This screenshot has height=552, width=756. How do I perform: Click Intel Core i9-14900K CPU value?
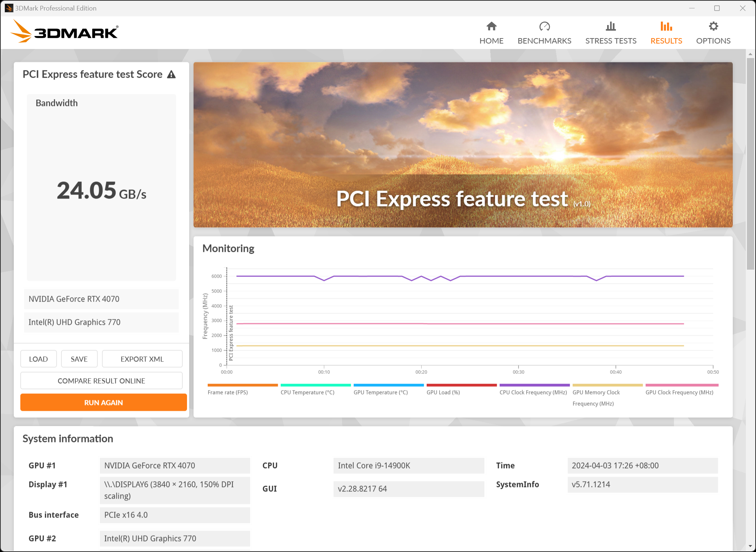coord(409,466)
